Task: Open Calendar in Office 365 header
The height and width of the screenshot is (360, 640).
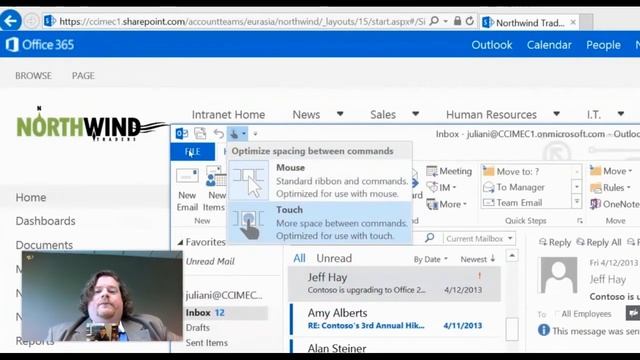Action: (x=549, y=44)
